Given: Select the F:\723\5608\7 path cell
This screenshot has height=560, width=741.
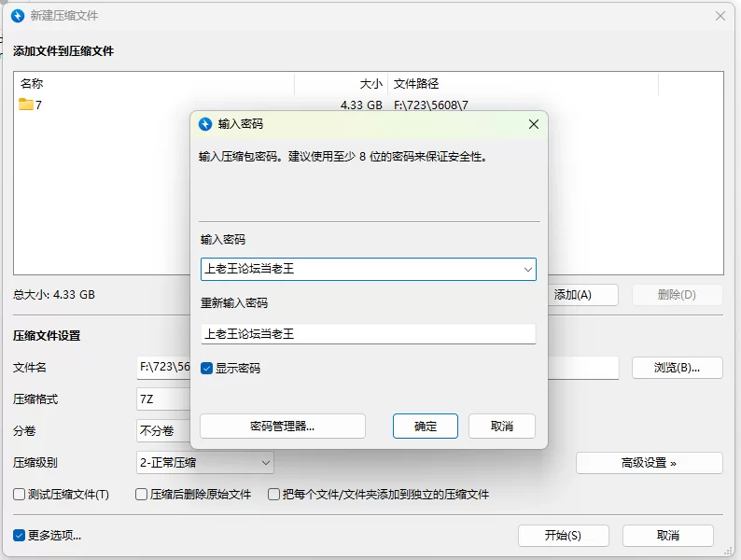Looking at the screenshot, I should coord(431,105).
